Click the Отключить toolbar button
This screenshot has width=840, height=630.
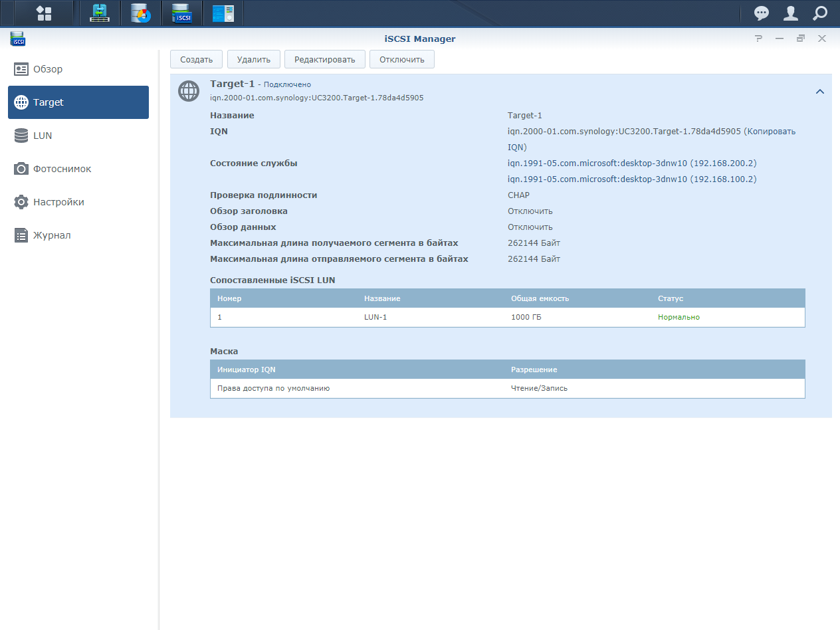(402, 59)
